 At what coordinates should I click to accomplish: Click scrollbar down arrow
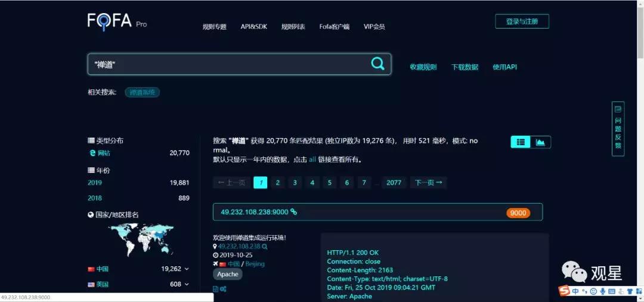coord(640,298)
